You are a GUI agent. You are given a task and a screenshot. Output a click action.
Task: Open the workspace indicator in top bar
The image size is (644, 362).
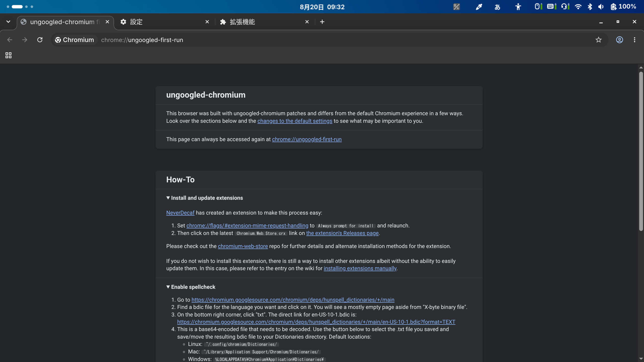click(x=20, y=7)
